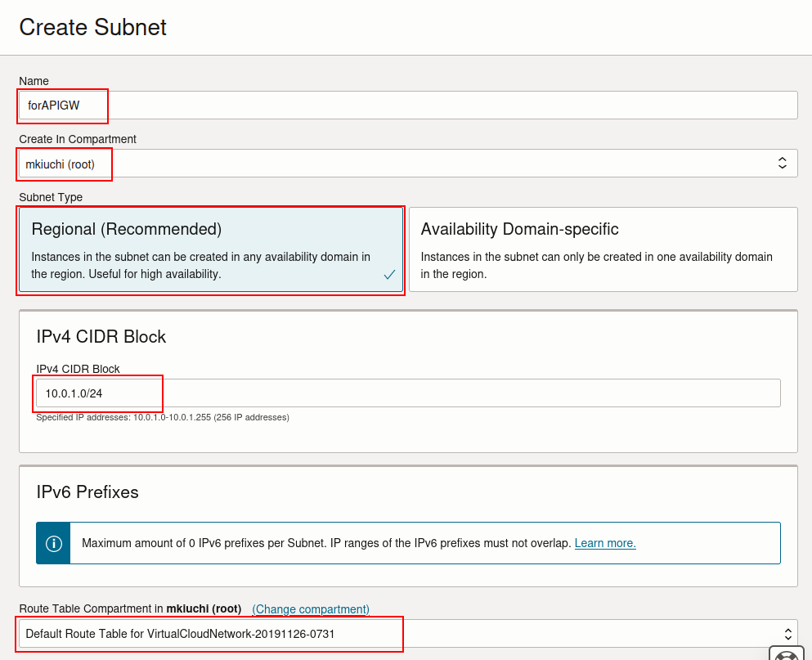
Task: Click the help lifebuoy icon
Action: pos(787,655)
